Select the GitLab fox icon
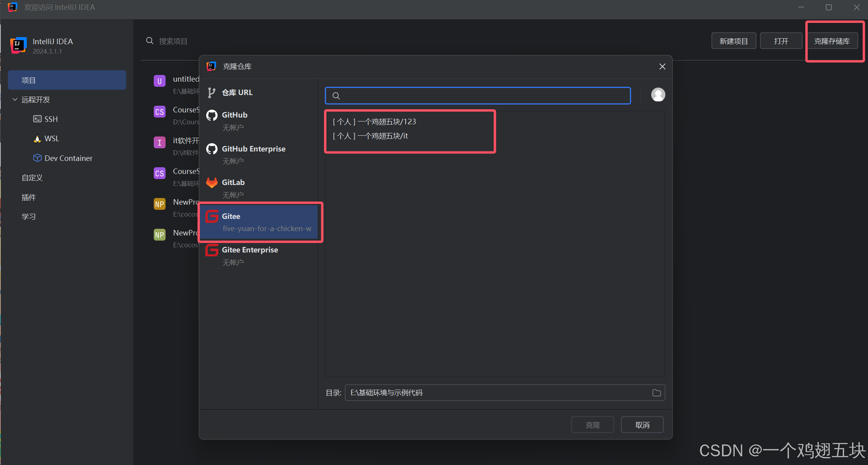 click(x=212, y=183)
